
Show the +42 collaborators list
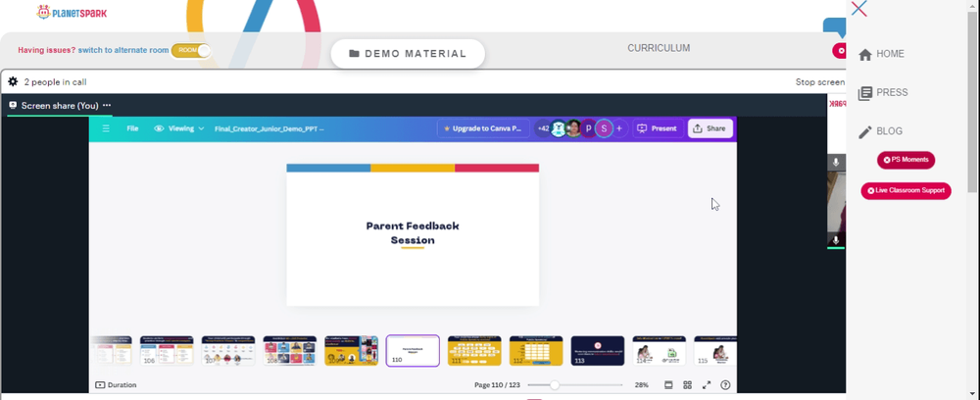tap(543, 128)
